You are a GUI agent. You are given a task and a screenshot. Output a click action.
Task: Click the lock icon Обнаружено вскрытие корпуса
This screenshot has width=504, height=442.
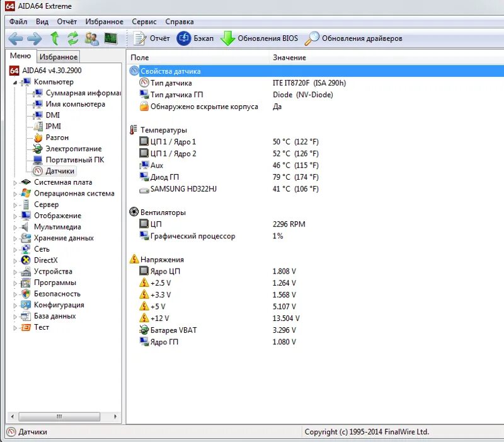(x=144, y=106)
